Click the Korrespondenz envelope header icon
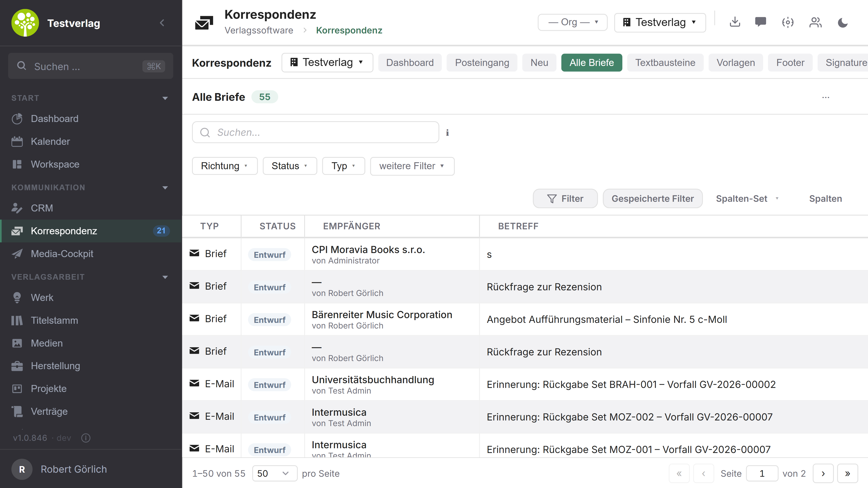The height and width of the screenshot is (488, 868). 204,23
